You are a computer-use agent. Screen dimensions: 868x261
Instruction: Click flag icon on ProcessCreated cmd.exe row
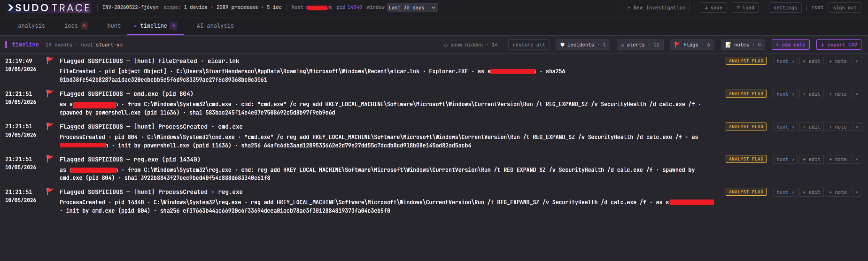50,126
